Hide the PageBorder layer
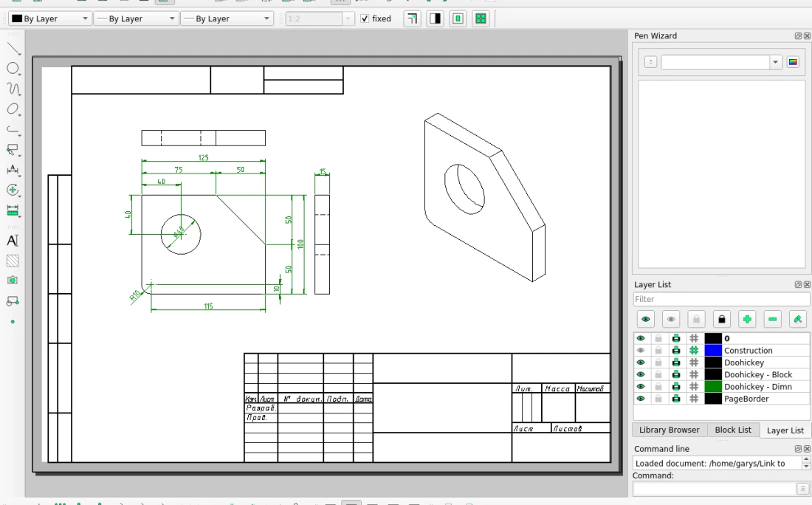The image size is (812, 505). point(641,399)
